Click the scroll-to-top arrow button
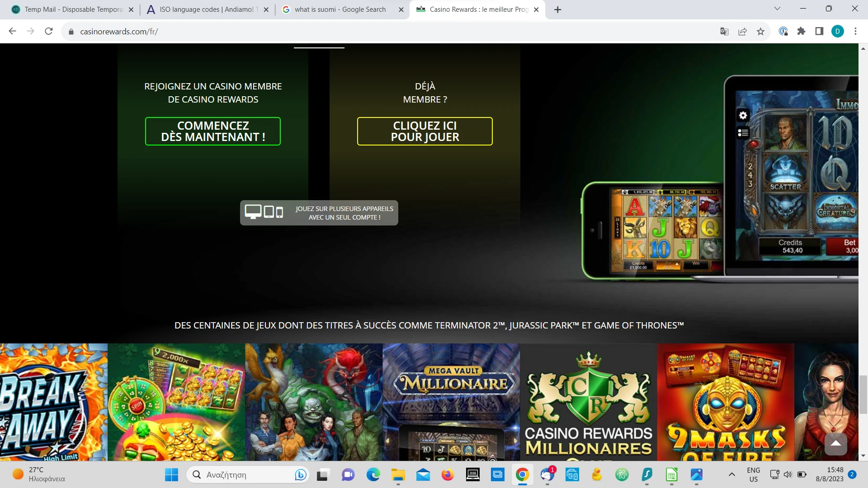This screenshot has height=488, width=868. click(x=836, y=444)
